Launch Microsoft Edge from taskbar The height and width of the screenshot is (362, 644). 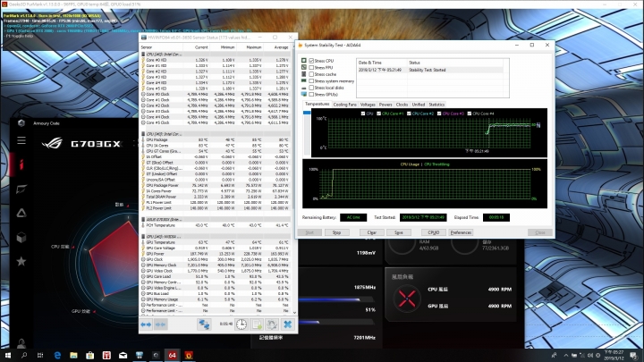click(57, 355)
